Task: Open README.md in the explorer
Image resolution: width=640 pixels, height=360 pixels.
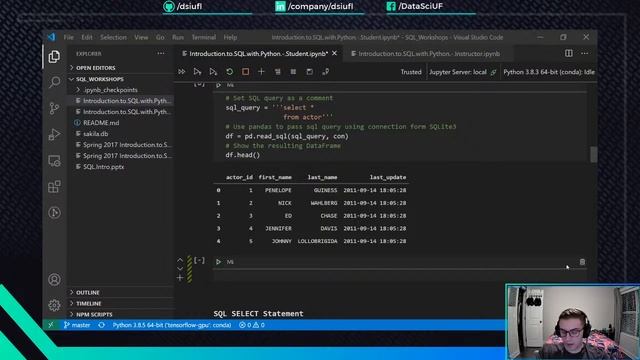Action: (101, 123)
